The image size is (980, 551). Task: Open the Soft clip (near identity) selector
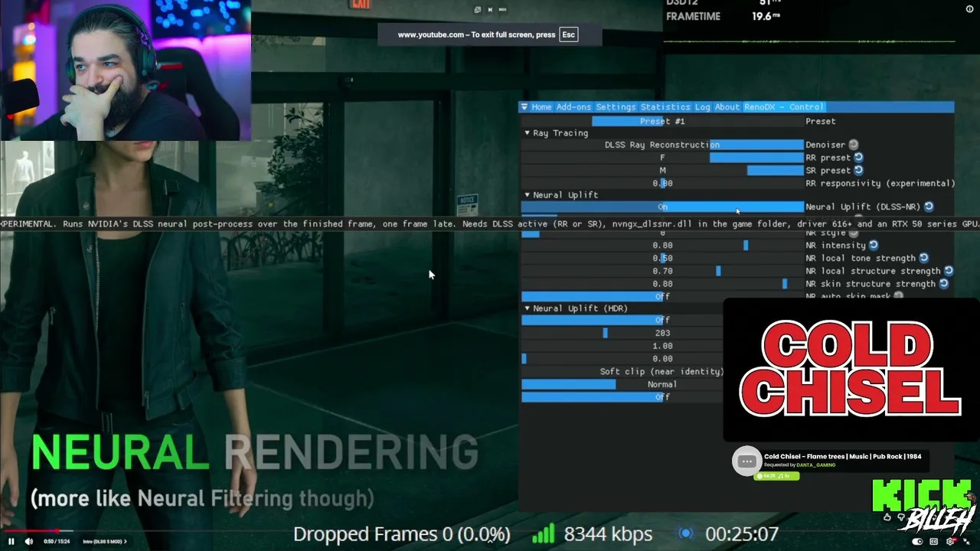coord(622,371)
